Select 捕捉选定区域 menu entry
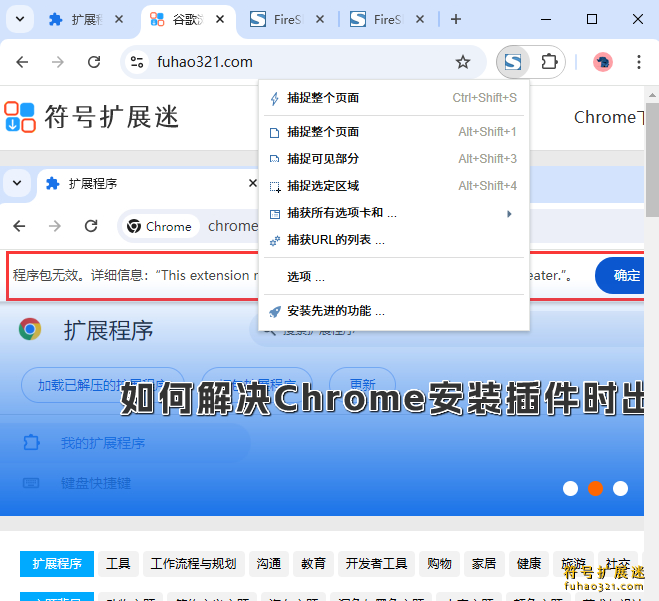 [394, 186]
